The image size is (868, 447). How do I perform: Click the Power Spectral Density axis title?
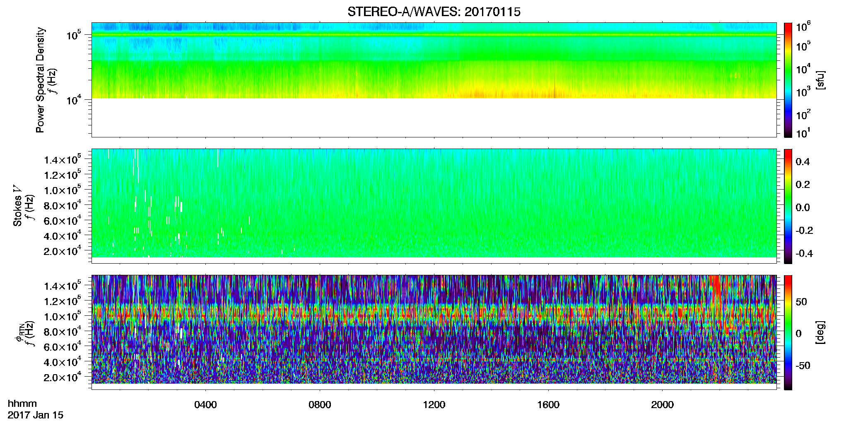[40, 80]
